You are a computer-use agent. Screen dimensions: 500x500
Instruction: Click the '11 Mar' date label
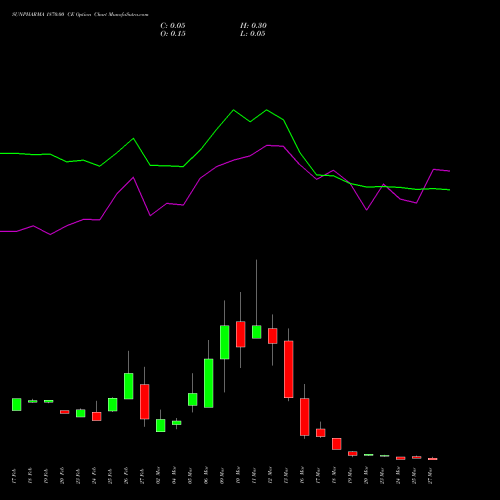254,476
